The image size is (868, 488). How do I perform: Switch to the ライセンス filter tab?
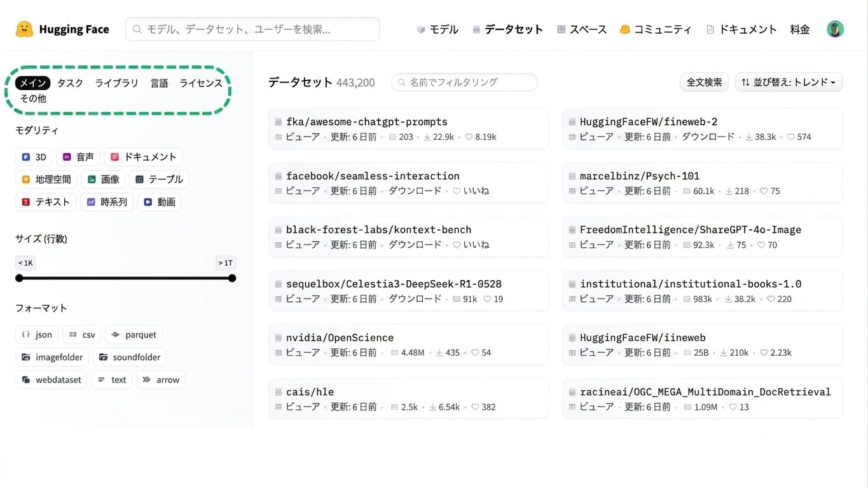[201, 83]
